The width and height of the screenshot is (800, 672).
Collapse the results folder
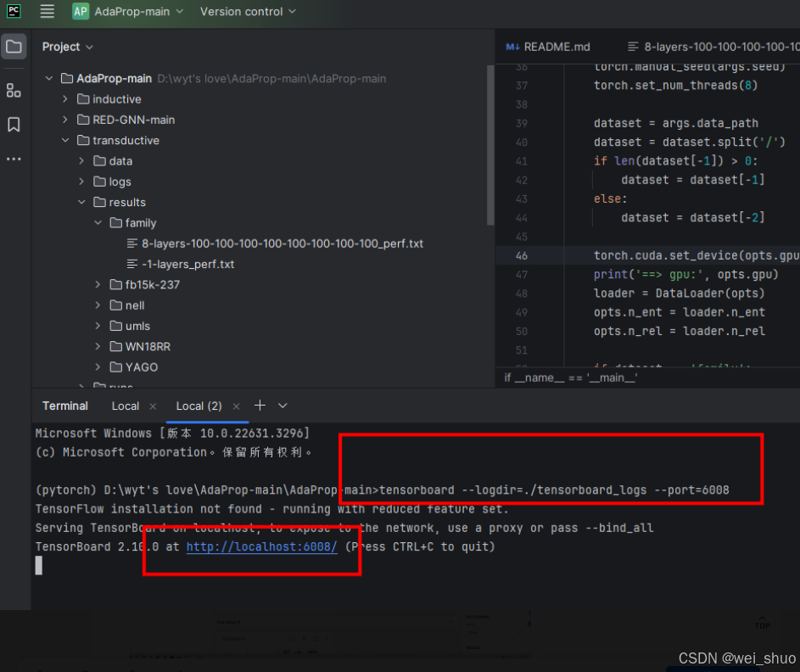click(81, 203)
